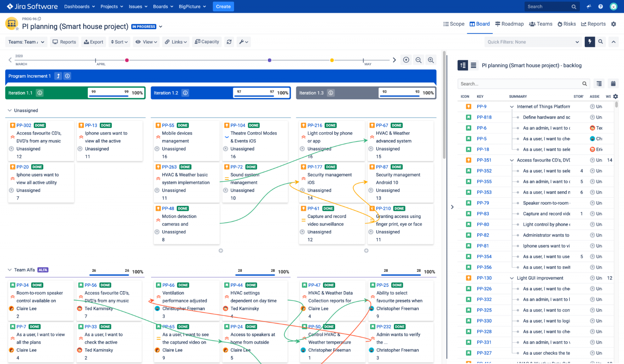Switch the backlog to flat list view
The height and width of the screenshot is (364, 624).
474,65
